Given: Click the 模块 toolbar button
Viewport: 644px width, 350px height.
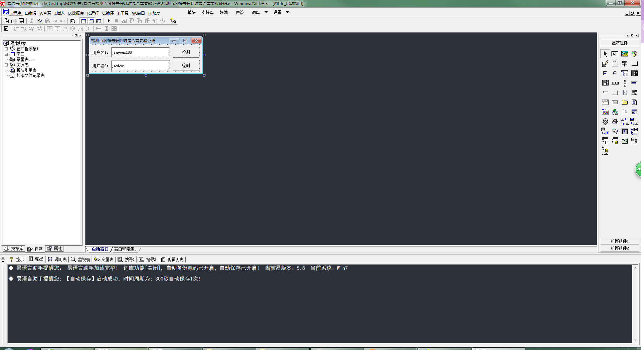Looking at the screenshot, I should (x=191, y=12).
